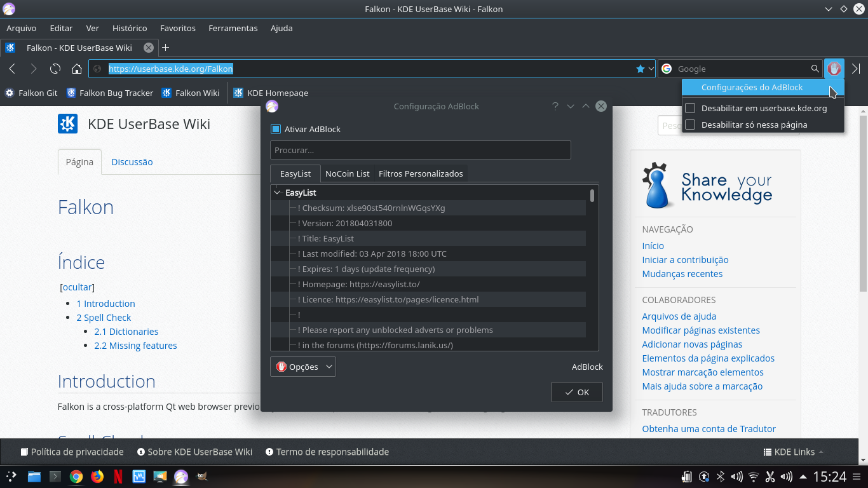Open the Opções dropdown button
Viewport: 868px width, 488px height.
tap(303, 367)
